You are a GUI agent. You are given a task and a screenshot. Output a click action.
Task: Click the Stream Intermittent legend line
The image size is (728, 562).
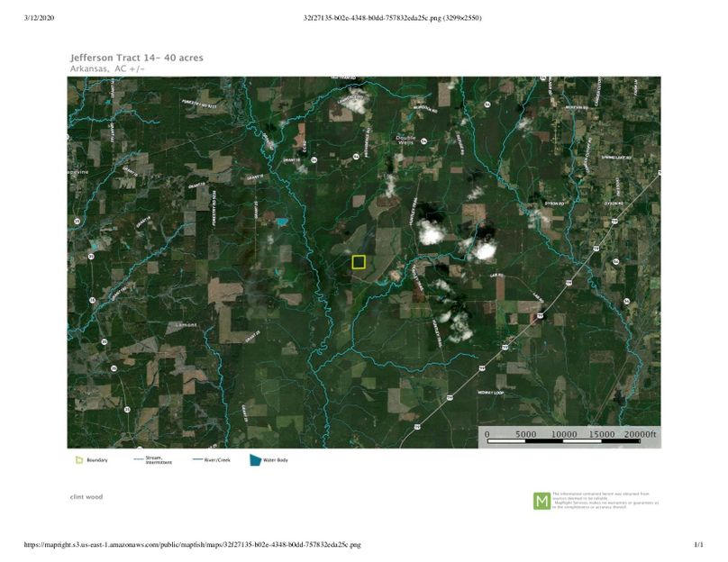tap(139, 460)
